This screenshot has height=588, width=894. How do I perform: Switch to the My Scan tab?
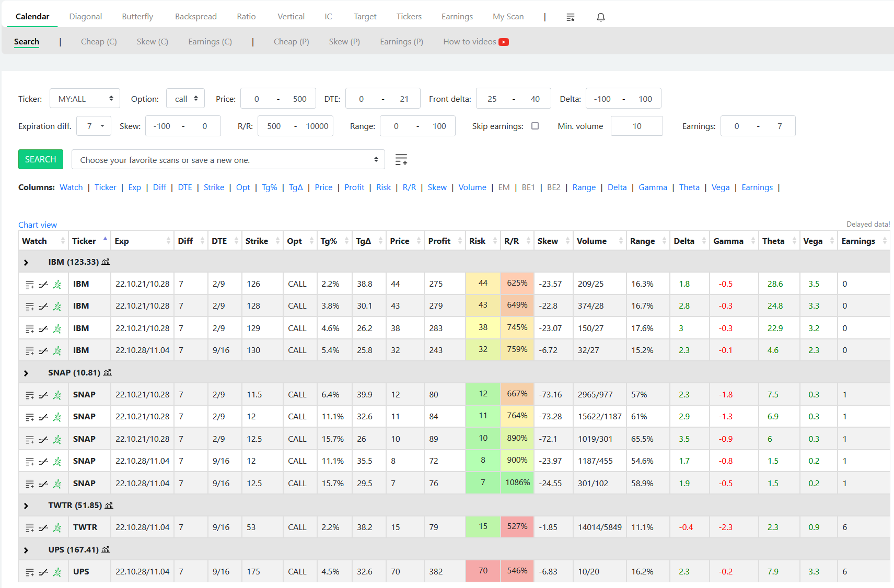pos(508,17)
